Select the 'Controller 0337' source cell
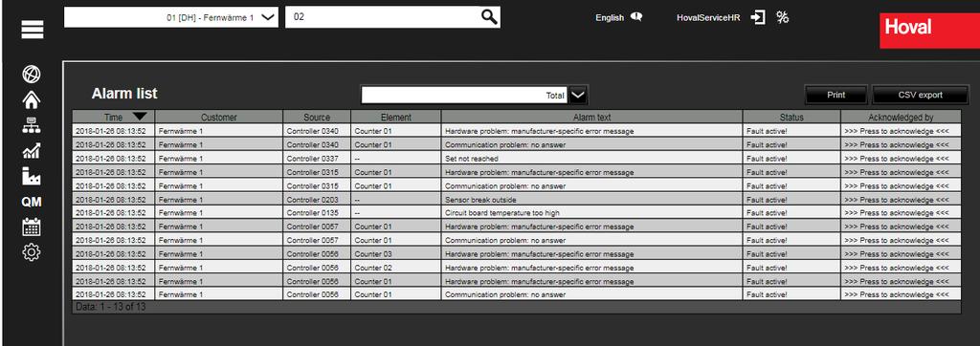 coord(317,159)
